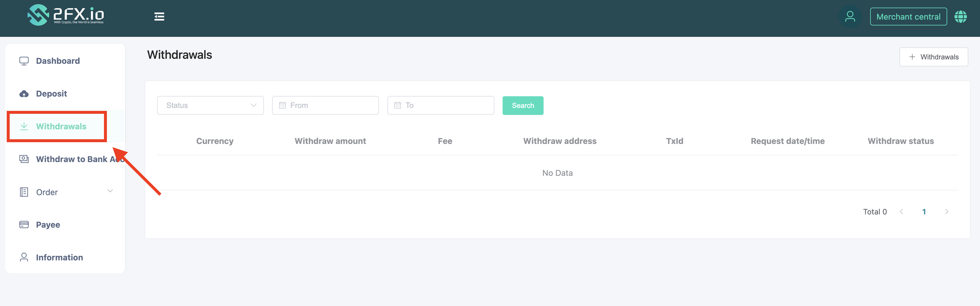Click the Payee card icon
Image resolution: width=980 pixels, height=306 pixels.
(24, 225)
